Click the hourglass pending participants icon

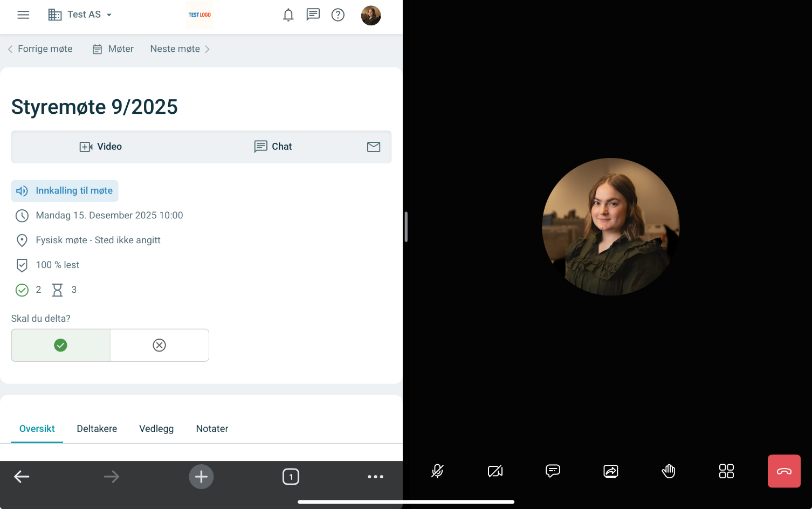(57, 290)
